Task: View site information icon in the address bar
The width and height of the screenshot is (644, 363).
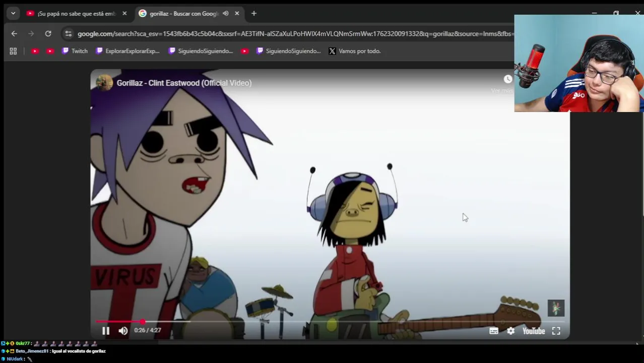Action: pyautogui.click(x=69, y=34)
